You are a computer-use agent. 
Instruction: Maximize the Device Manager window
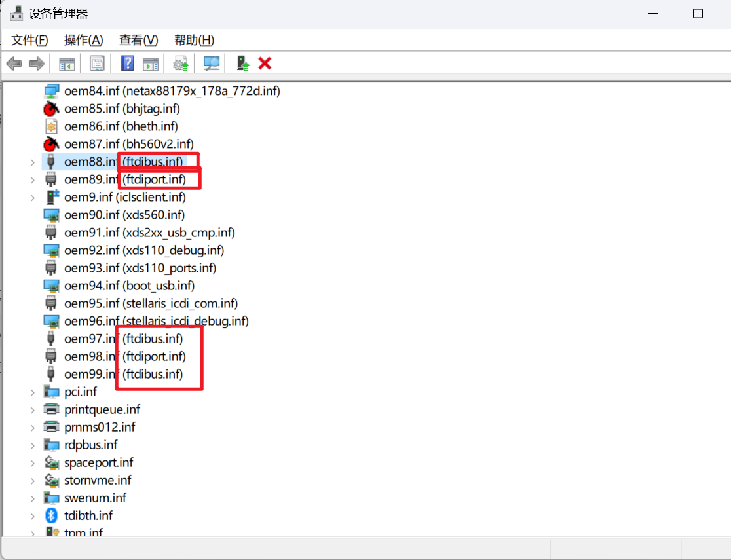pos(698,14)
